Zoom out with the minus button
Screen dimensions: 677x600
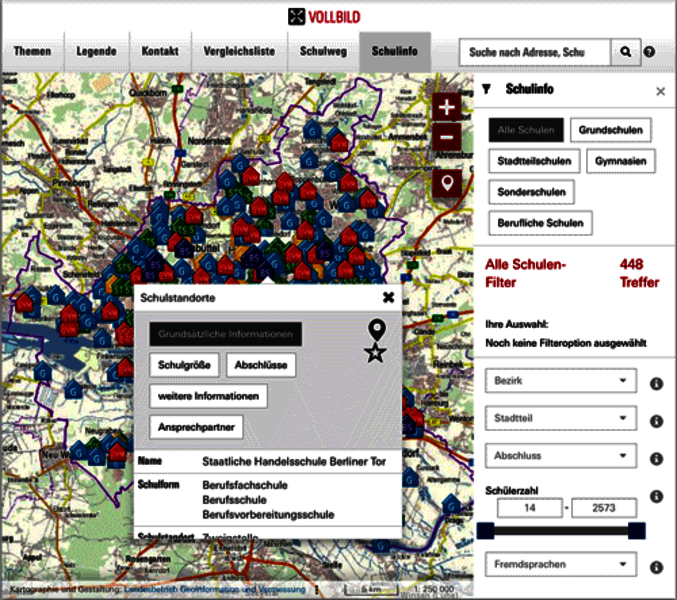(x=447, y=137)
